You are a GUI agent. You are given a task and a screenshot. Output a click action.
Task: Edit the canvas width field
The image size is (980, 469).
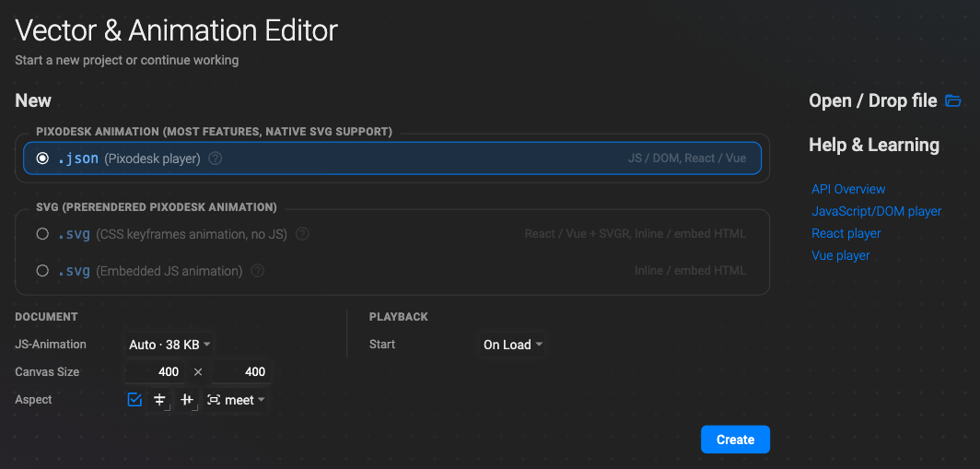[x=155, y=371]
